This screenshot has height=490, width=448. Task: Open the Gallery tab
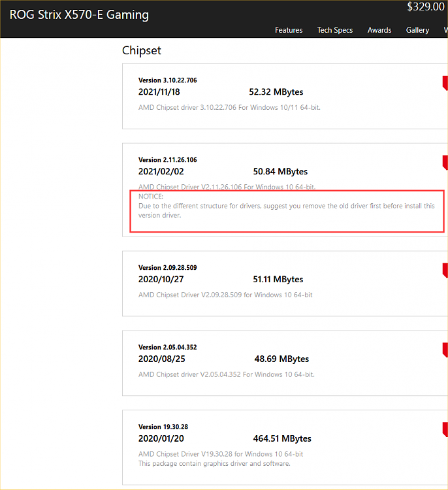(x=417, y=30)
